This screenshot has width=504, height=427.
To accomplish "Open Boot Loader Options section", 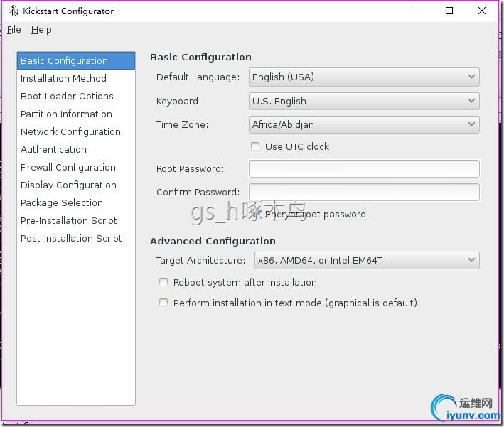I will click(x=76, y=96).
